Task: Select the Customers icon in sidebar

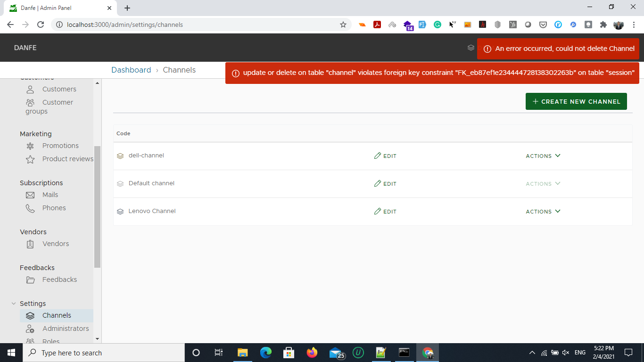Action: tap(30, 89)
